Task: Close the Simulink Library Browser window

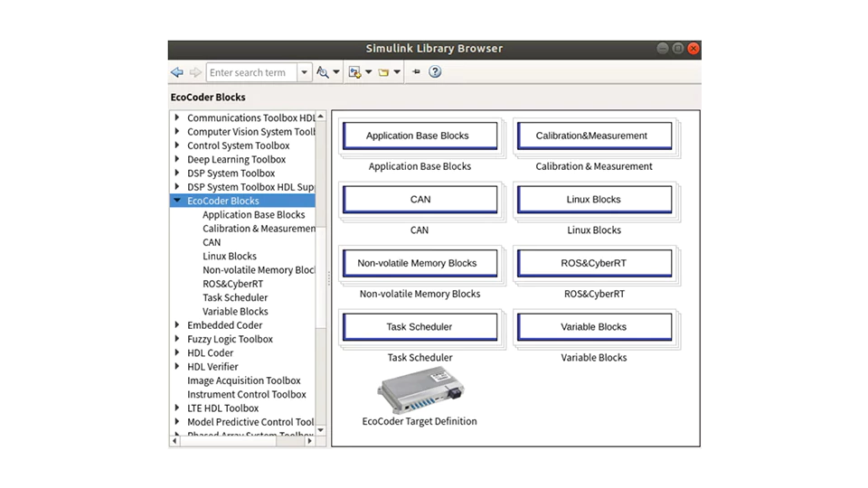Action: (x=693, y=49)
